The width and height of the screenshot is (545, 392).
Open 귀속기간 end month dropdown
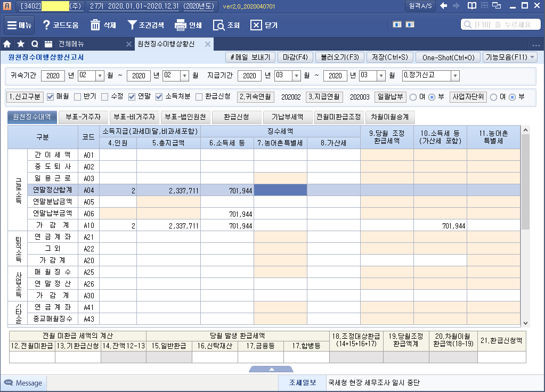(x=185, y=76)
